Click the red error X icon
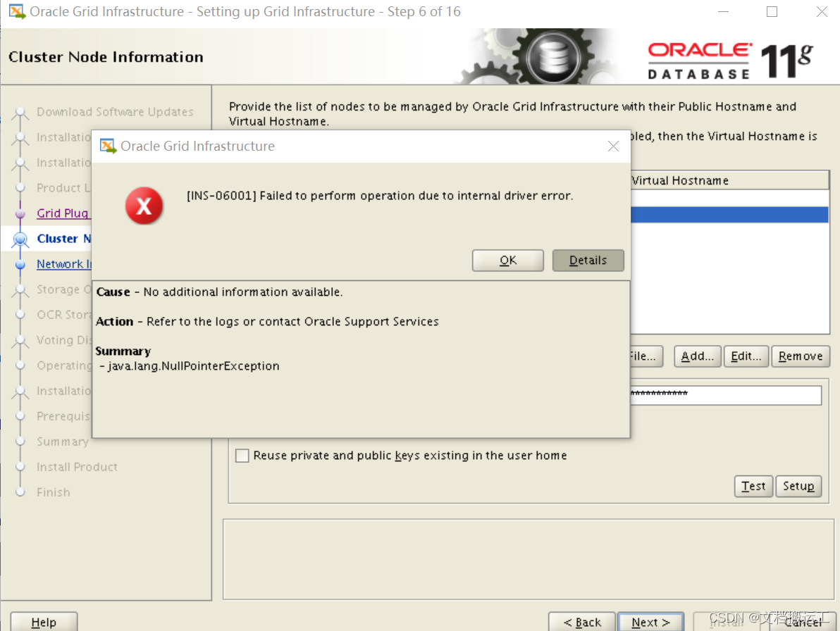The width and height of the screenshot is (840, 631). tap(144, 206)
